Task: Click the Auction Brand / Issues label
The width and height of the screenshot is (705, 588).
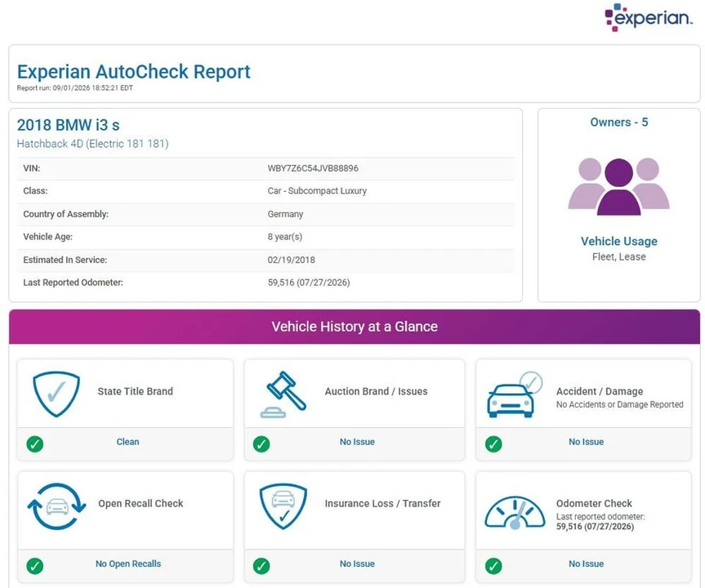Action: pyautogui.click(x=376, y=391)
